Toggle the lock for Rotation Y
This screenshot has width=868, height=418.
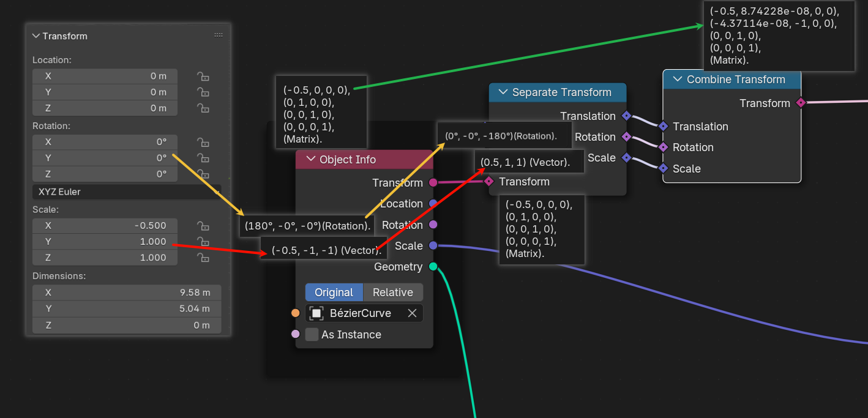(x=203, y=158)
